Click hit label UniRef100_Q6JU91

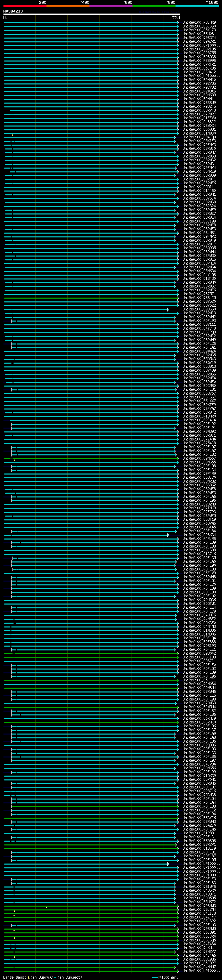pos(199,932)
